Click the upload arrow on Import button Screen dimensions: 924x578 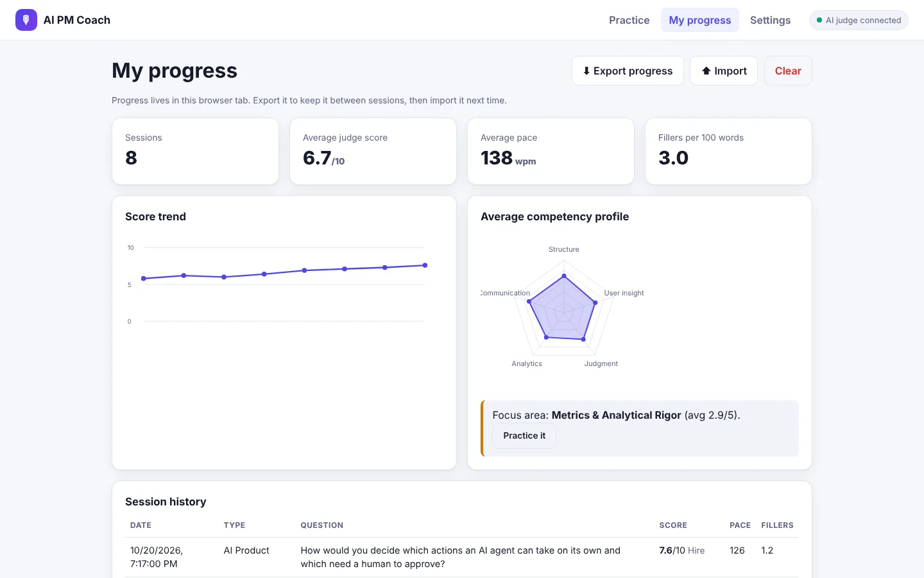[706, 71]
